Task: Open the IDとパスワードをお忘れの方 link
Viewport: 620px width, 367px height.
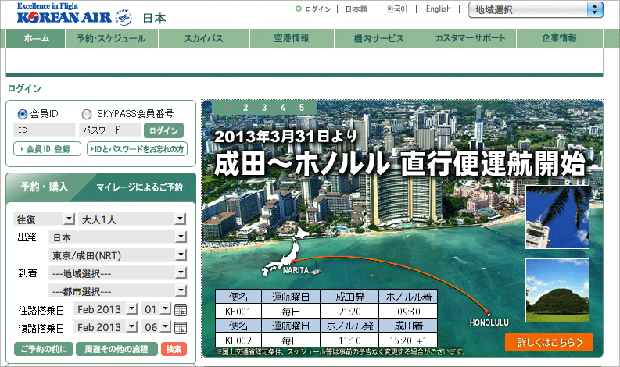Action: point(137,149)
